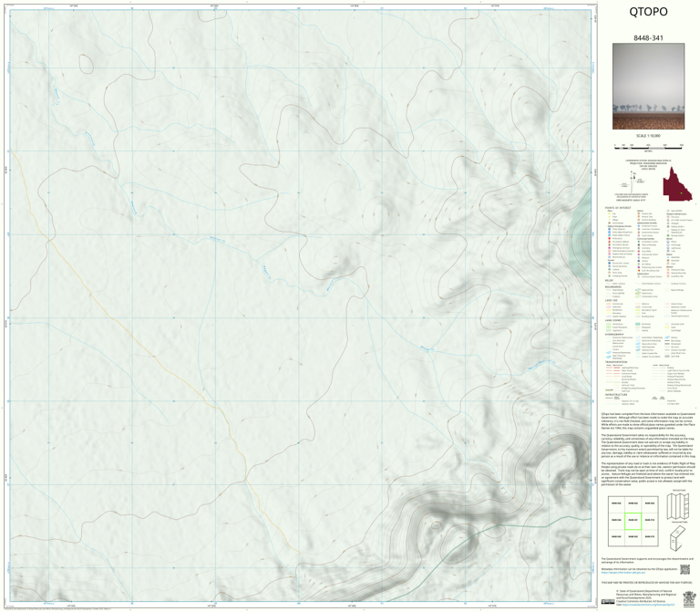The width and height of the screenshot is (700, 612).
Task: Click the 'QTopo has been compiled' disclaimer paragraph
Action: click(x=648, y=421)
